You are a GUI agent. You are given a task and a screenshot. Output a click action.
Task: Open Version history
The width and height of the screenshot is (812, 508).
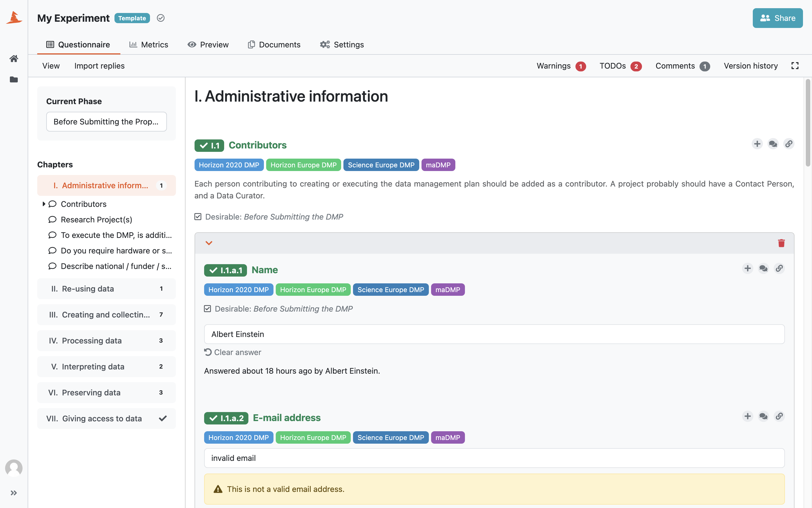[x=751, y=66]
